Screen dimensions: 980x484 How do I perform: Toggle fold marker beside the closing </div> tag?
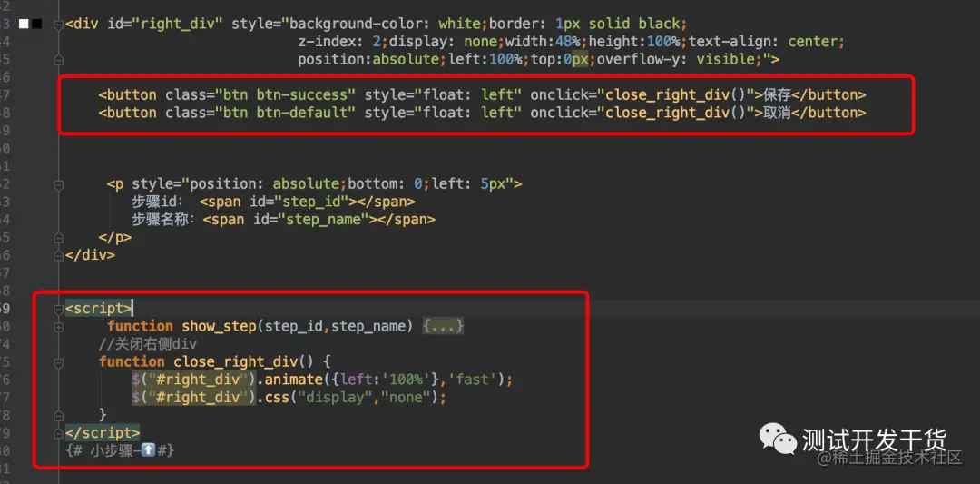click(x=58, y=255)
